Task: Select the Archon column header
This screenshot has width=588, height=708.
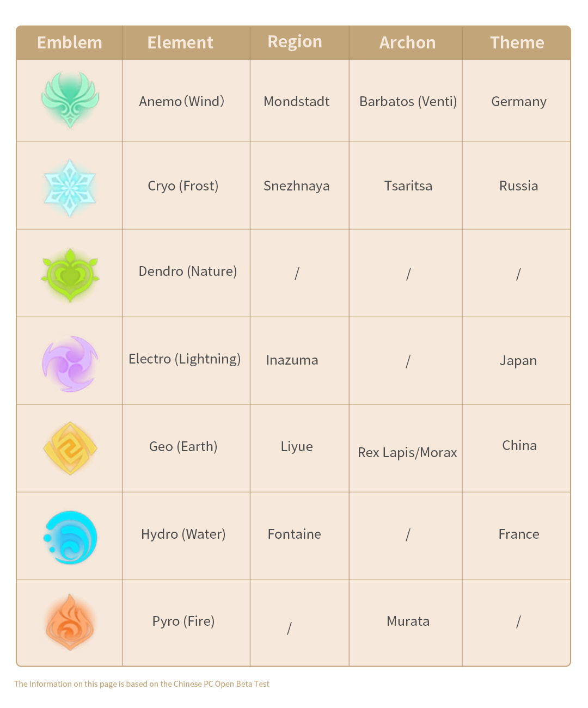Action: click(x=408, y=42)
